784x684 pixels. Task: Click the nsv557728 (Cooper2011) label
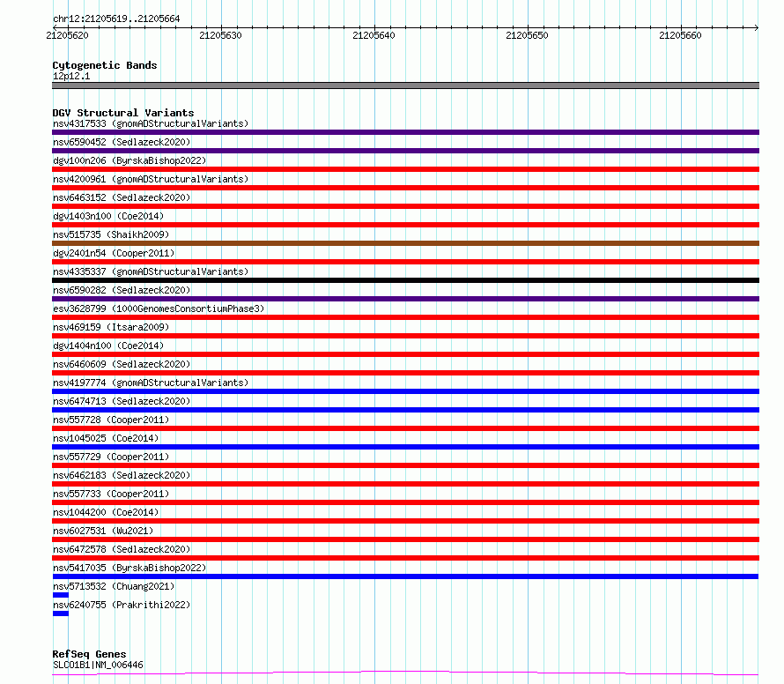point(111,420)
